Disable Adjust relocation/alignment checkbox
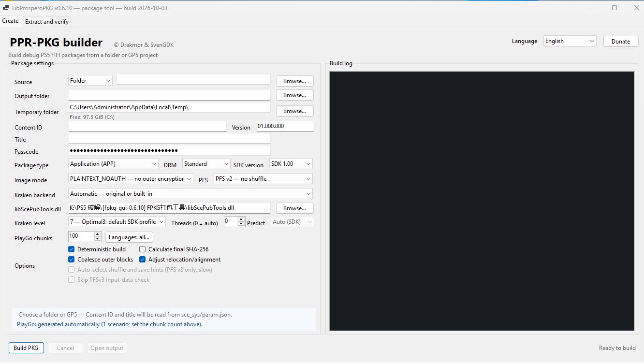644x363 pixels. pyautogui.click(x=143, y=260)
